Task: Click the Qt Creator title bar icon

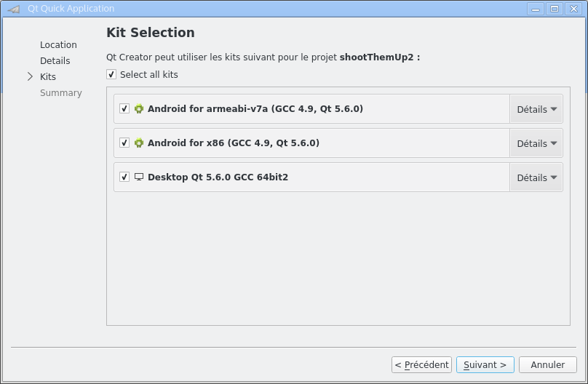Action: tap(13, 9)
